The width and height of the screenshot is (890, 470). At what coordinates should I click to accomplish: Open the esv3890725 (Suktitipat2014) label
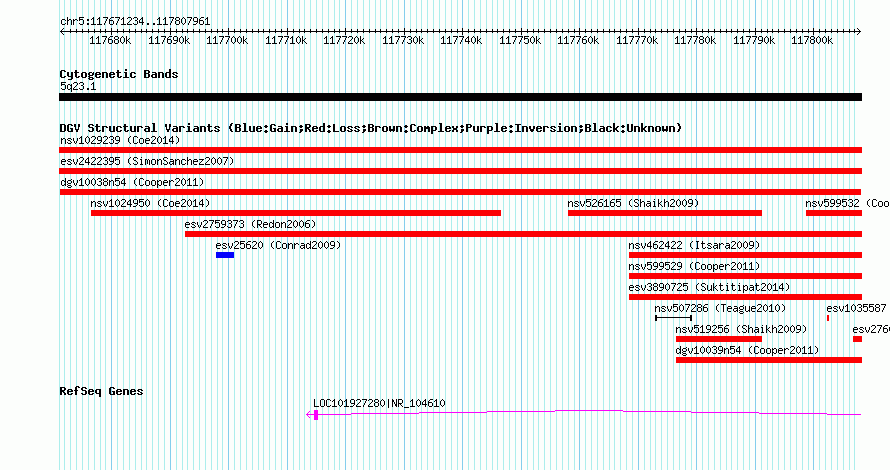coord(710,287)
